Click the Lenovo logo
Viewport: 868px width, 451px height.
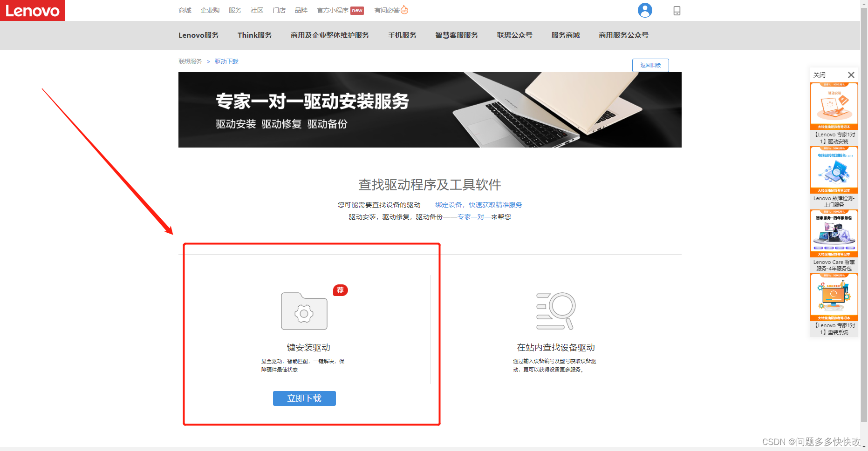point(33,10)
